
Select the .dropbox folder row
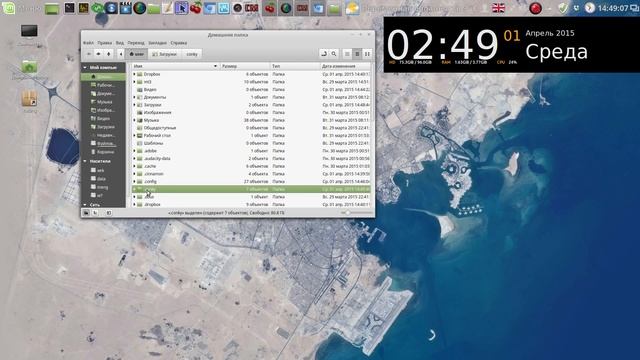pyautogui.click(x=251, y=204)
